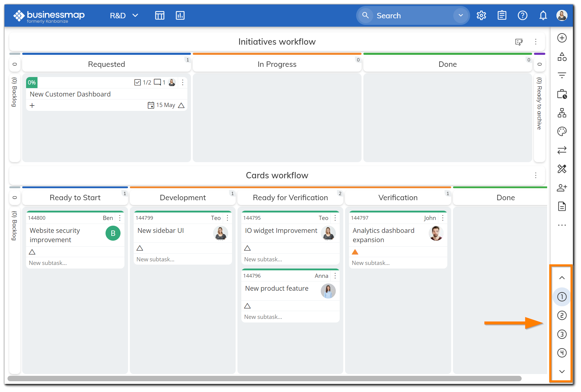
Task: Open the clipboard with clock icon in sidebar
Action: point(562,94)
